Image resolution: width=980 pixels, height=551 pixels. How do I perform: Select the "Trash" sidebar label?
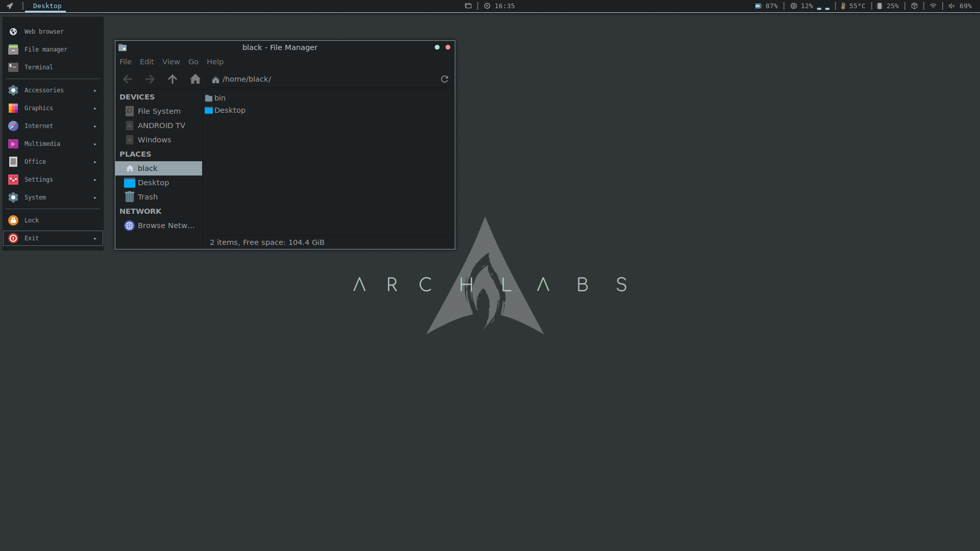[148, 197]
